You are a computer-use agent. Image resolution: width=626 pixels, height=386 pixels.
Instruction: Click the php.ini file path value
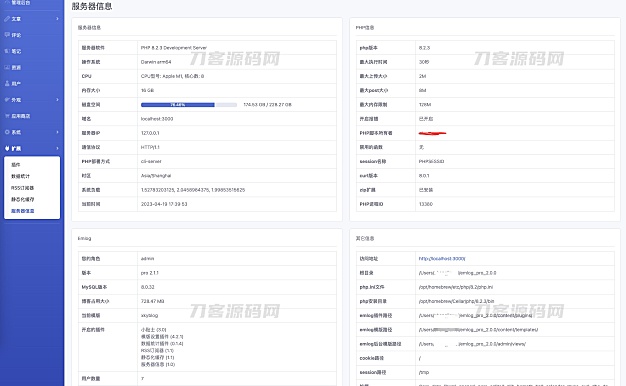[x=456, y=287]
